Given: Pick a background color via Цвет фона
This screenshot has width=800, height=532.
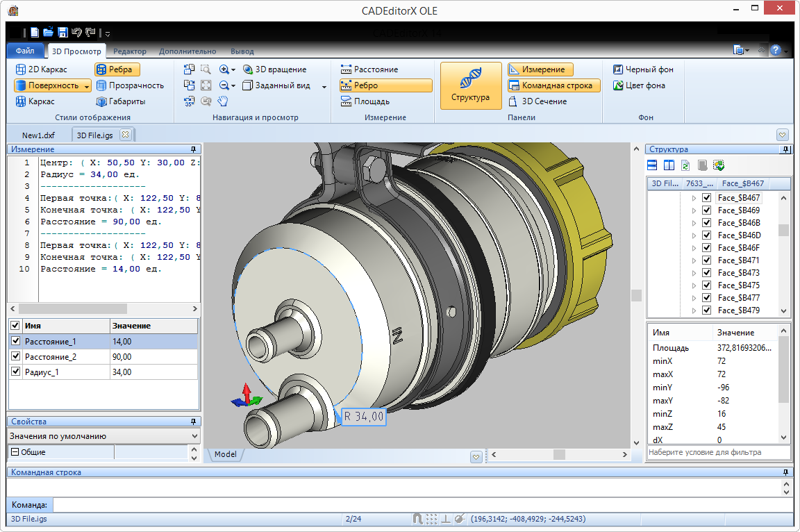Looking at the screenshot, I should click(639, 85).
